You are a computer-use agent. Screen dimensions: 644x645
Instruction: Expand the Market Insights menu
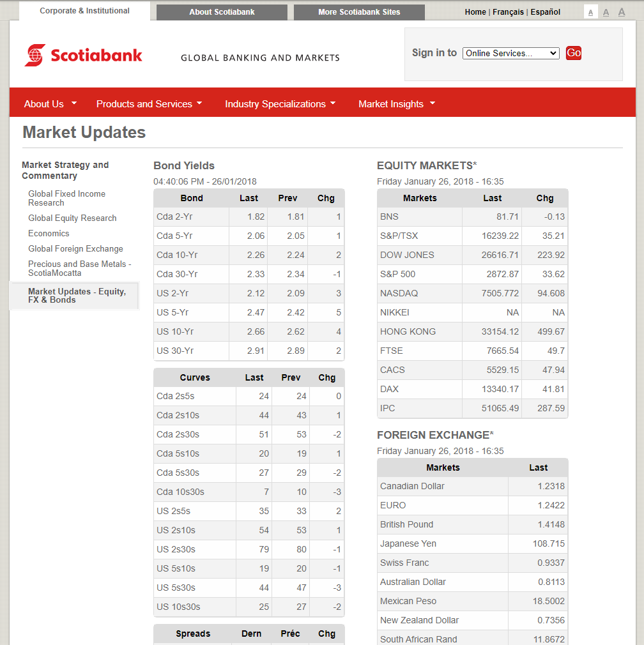point(397,104)
